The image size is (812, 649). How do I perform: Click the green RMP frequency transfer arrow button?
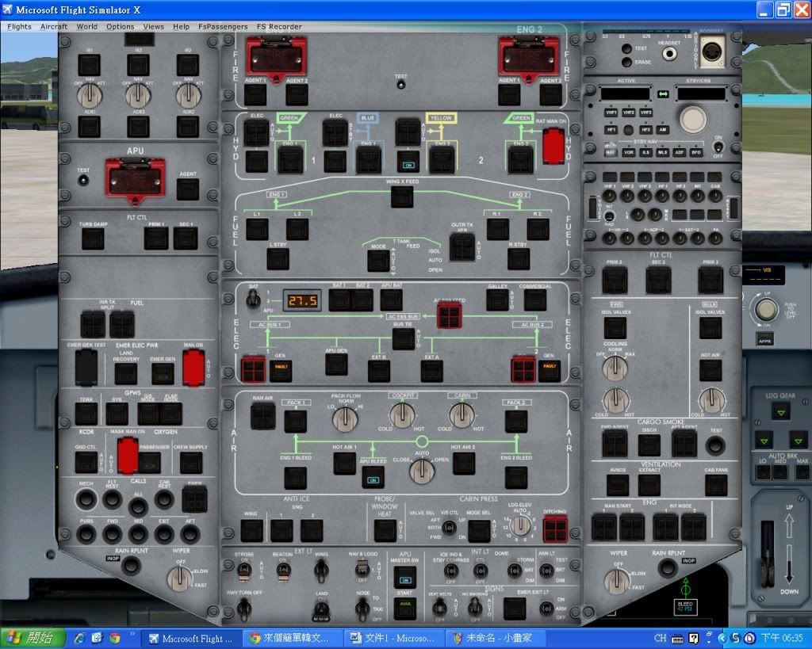(x=663, y=94)
